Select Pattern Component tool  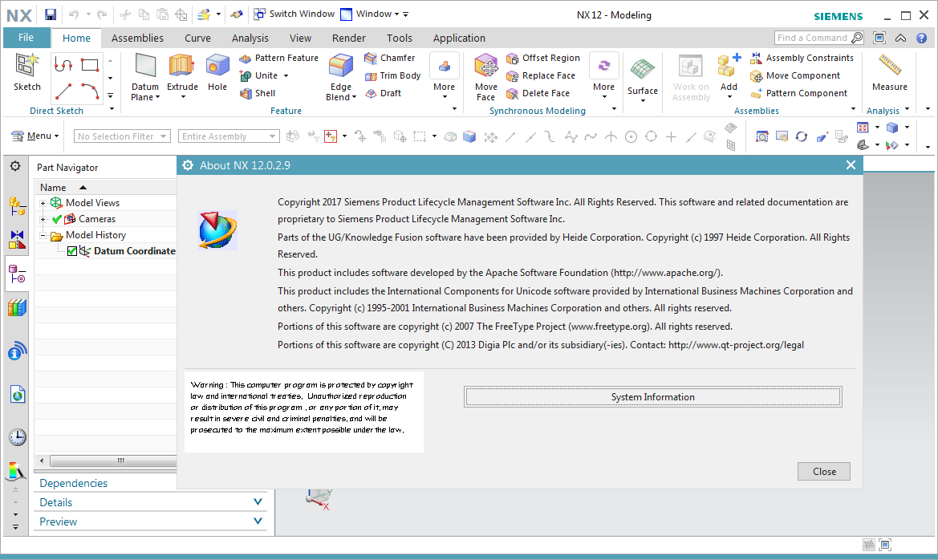click(x=799, y=93)
